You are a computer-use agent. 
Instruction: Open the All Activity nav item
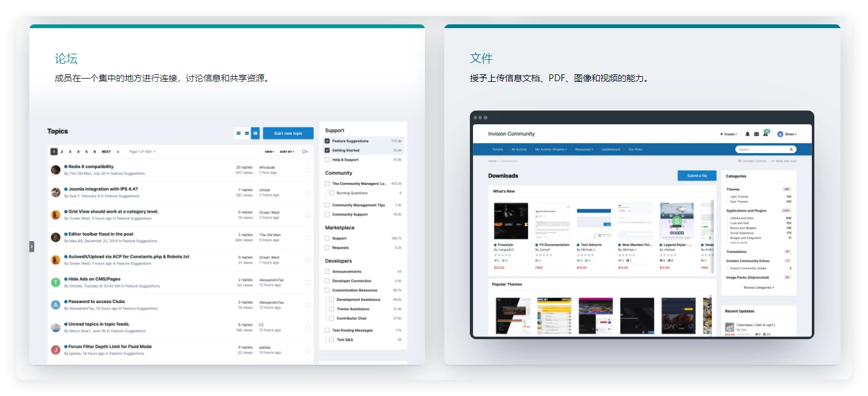tap(519, 150)
